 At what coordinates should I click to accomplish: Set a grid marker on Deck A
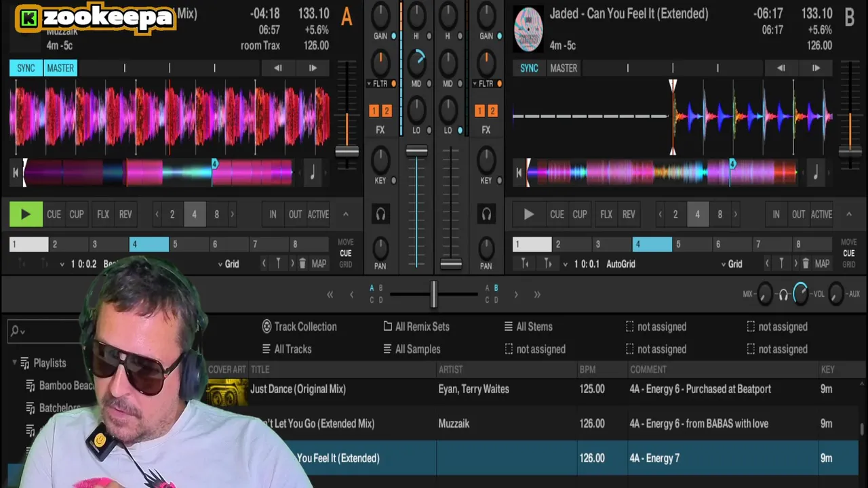(278, 264)
